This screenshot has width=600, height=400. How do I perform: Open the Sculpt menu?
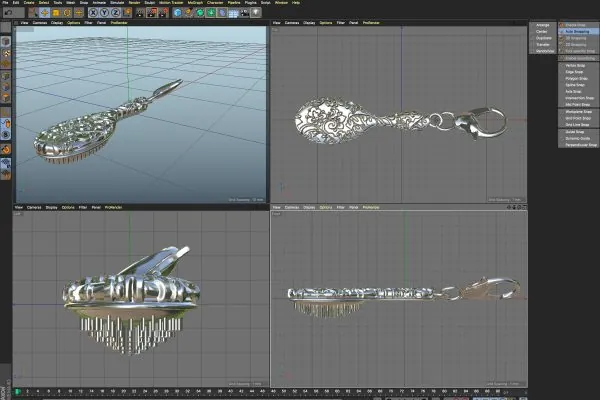pyautogui.click(x=150, y=2)
